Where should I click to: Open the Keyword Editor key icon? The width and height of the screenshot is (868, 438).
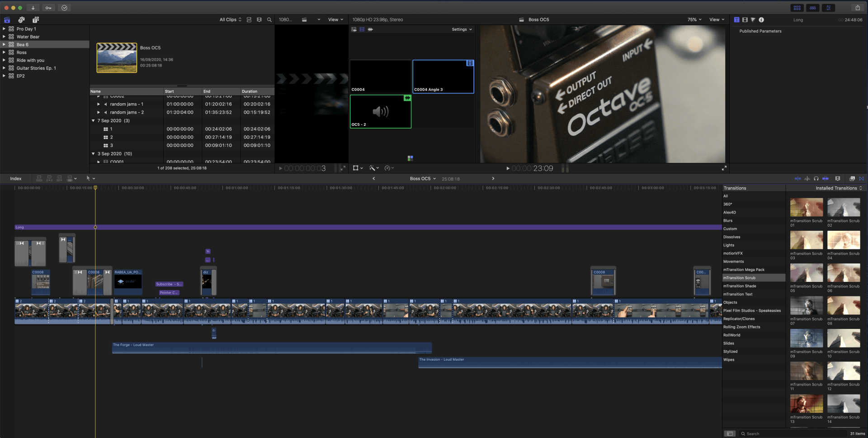(x=48, y=8)
